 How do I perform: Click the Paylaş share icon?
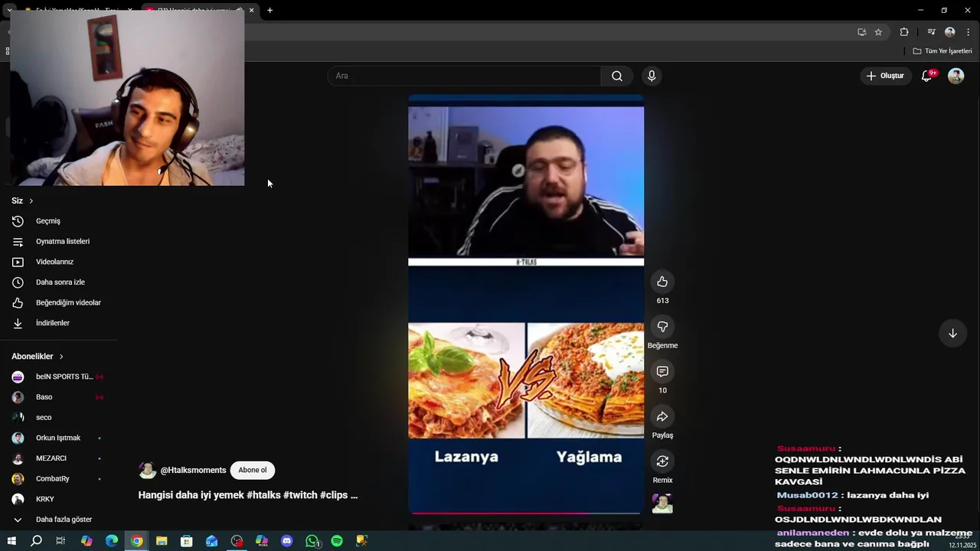coord(662,416)
